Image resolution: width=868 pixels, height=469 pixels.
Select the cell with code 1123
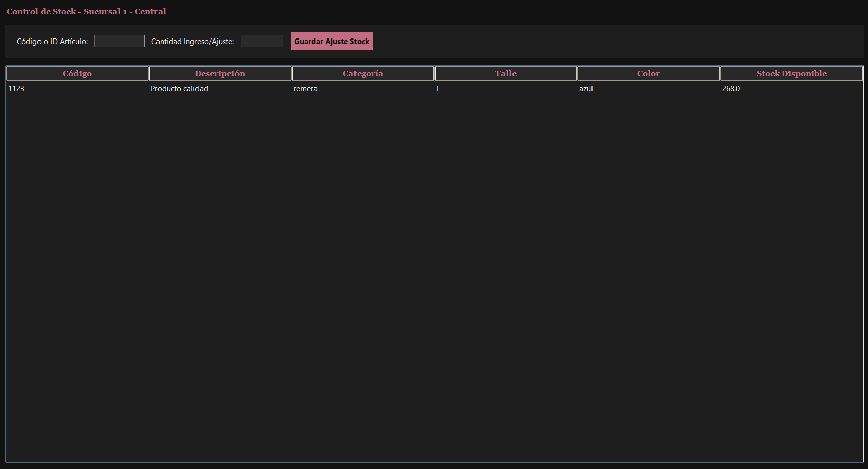tap(77, 89)
